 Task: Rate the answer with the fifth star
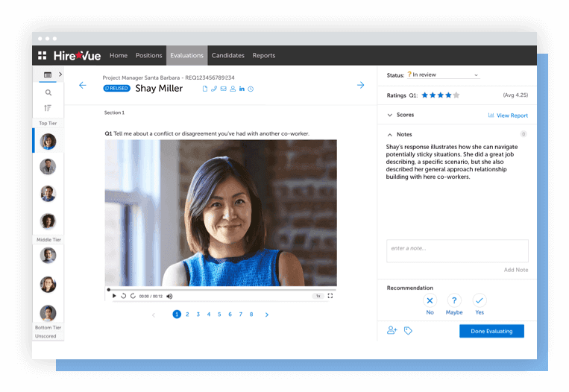[x=456, y=95]
